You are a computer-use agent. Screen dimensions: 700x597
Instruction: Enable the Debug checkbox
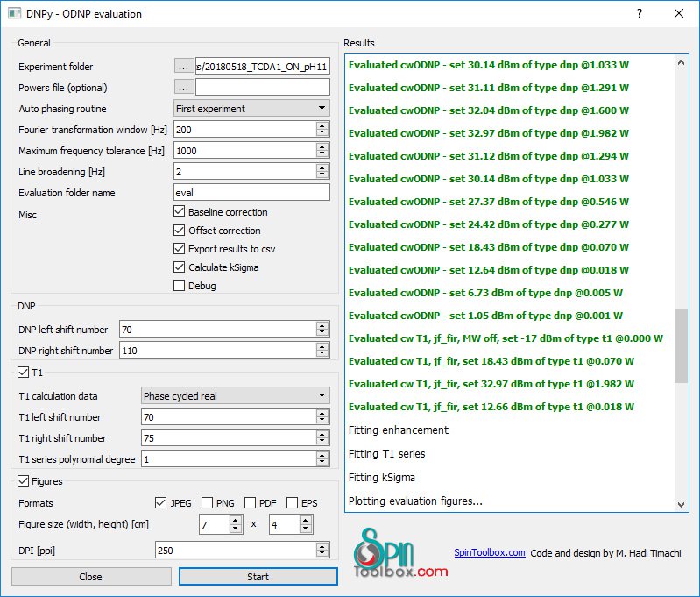pos(180,286)
